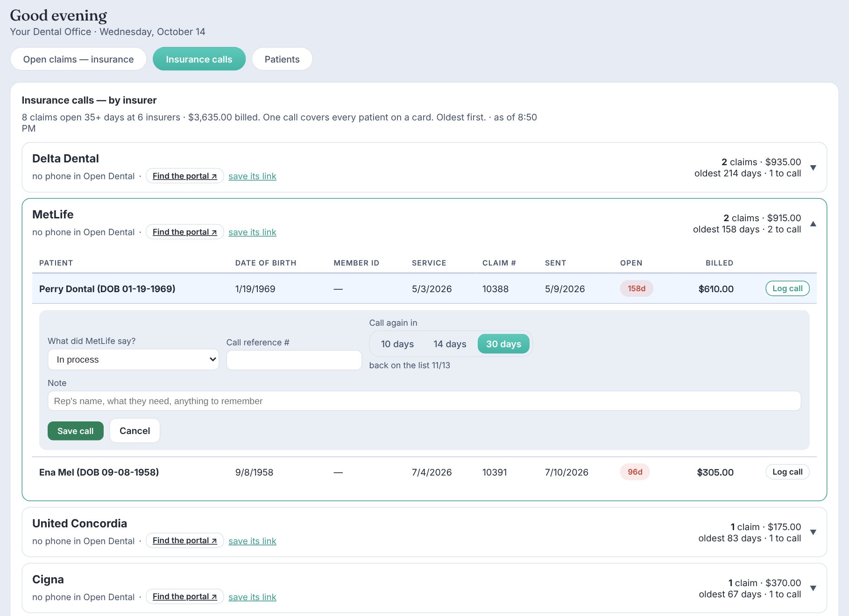Save the call entry
The height and width of the screenshot is (616, 849).
(76, 431)
